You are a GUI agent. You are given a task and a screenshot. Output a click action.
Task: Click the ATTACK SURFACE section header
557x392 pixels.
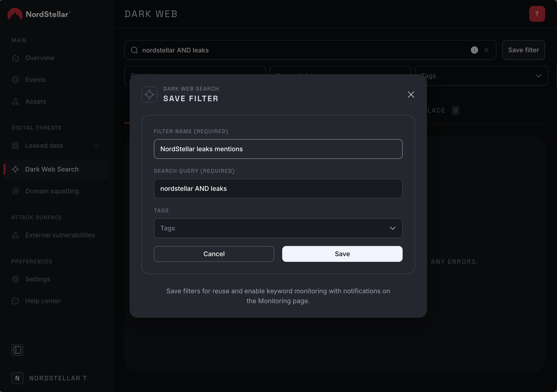37,217
